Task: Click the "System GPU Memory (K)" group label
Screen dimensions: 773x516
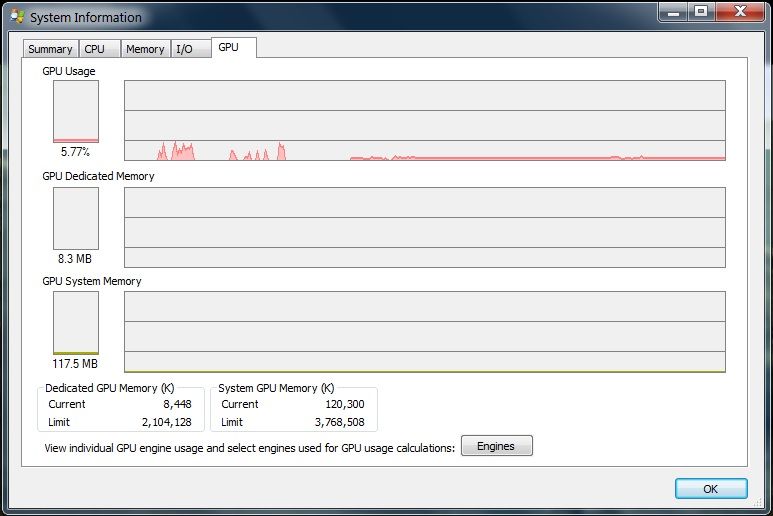Action: [276, 388]
